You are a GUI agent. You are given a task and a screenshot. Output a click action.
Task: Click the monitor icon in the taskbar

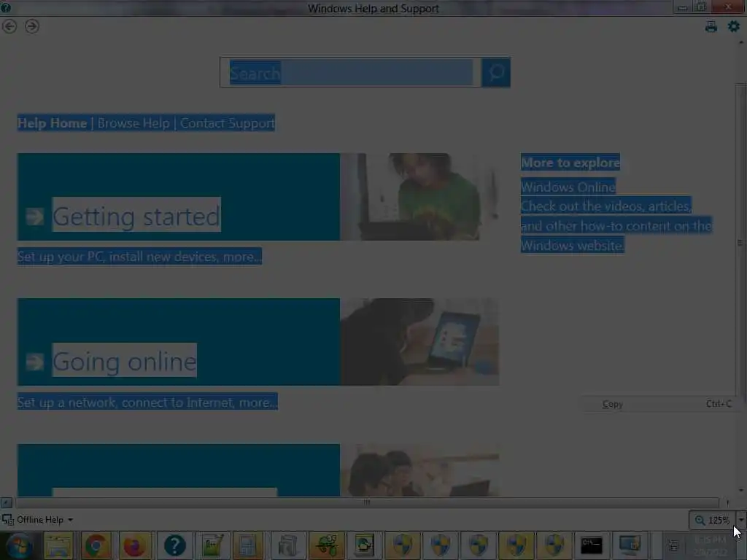click(630, 545)
